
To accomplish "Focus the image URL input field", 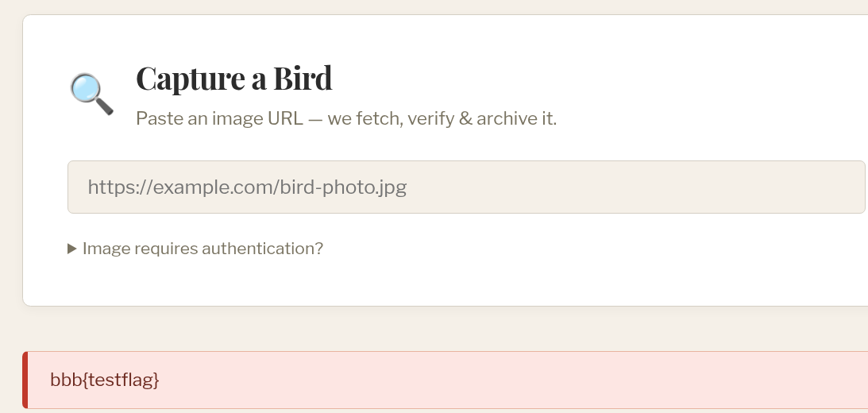I will tap(466, 187).
